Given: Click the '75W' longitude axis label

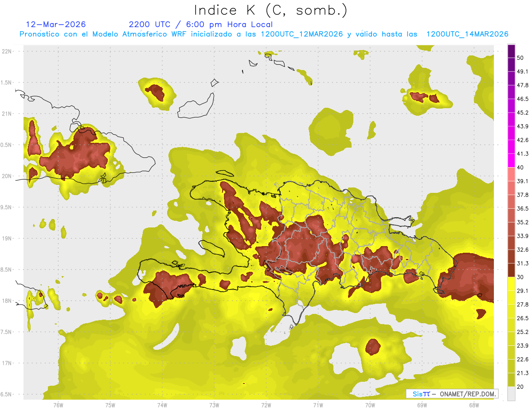Looking at the screenshot, I should point(110,405).
